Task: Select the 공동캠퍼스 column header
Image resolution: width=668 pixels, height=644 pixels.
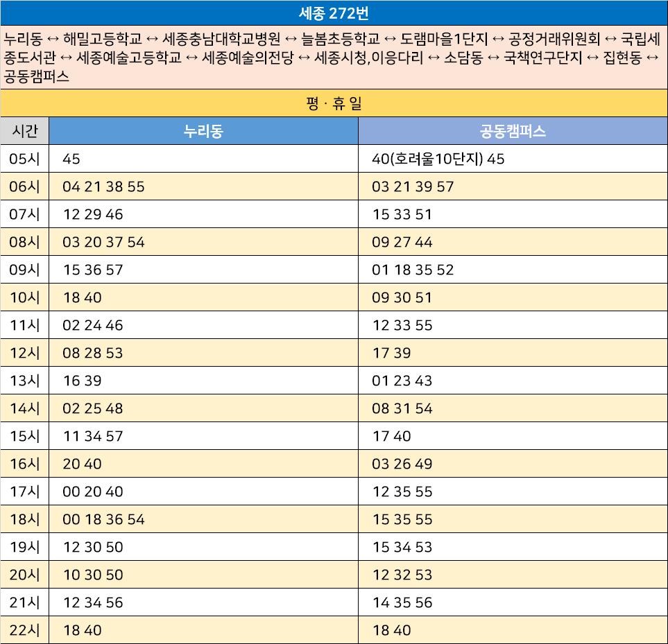Action: click(513, 131)
